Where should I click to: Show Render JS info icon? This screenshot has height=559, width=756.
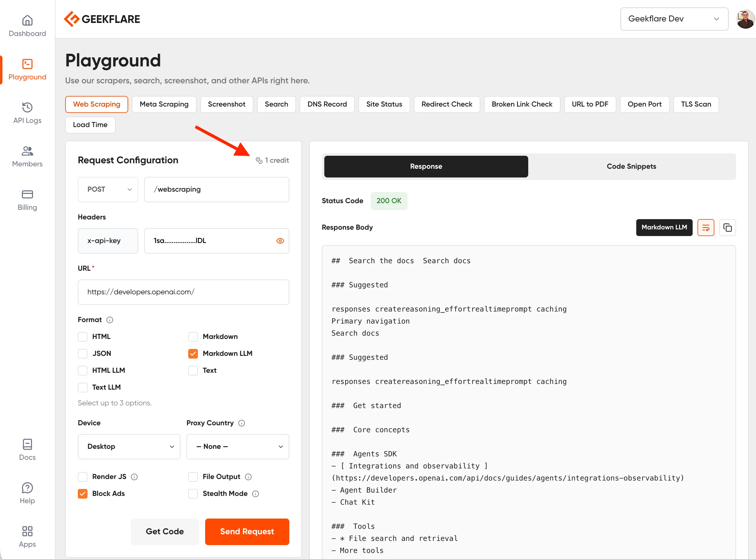(134, 477)
